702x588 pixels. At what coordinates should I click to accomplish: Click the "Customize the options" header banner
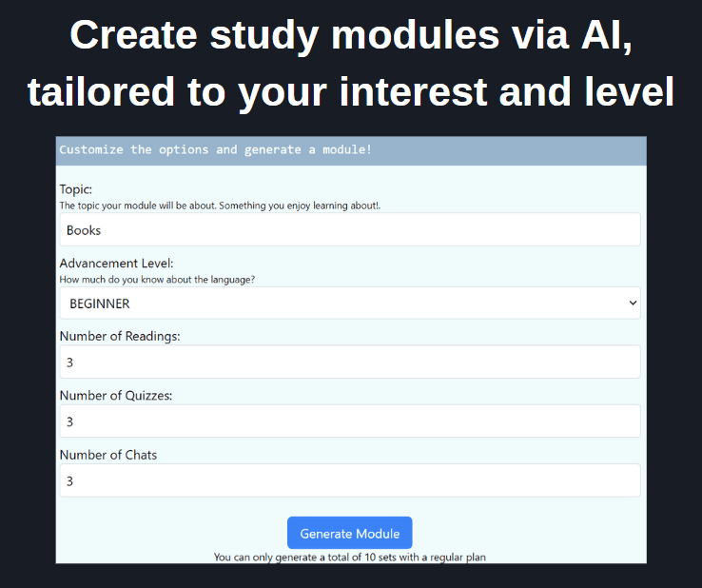click(x=216, y=150)
